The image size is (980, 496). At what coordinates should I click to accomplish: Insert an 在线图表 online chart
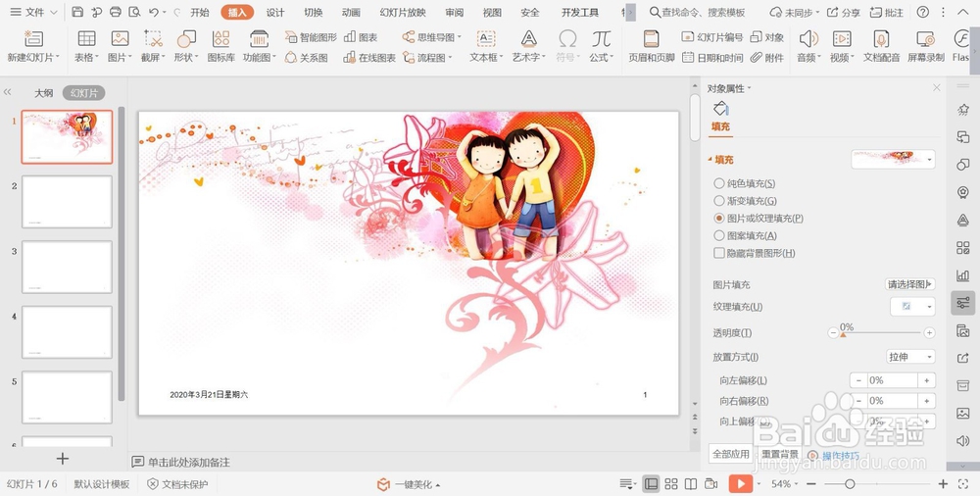369,58
